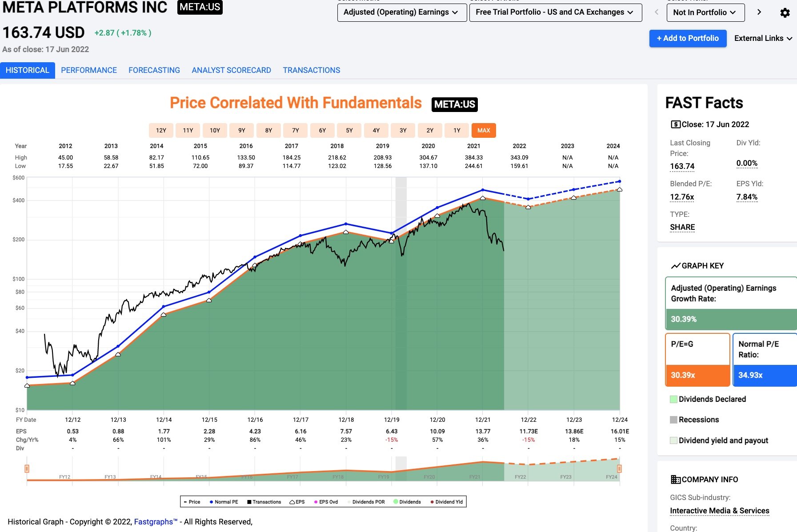
Task: Click the Div Yld value 0.00%
Action: [x=747, y=163]
